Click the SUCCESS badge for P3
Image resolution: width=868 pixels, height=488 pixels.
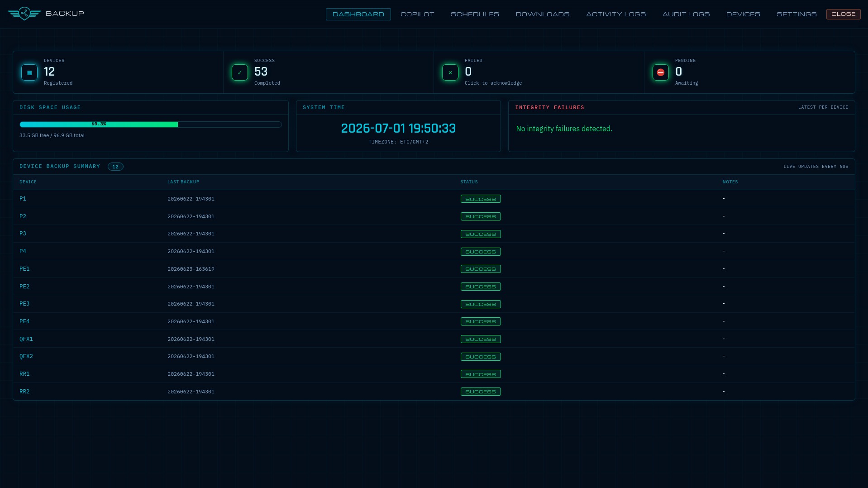click(481, 234)
